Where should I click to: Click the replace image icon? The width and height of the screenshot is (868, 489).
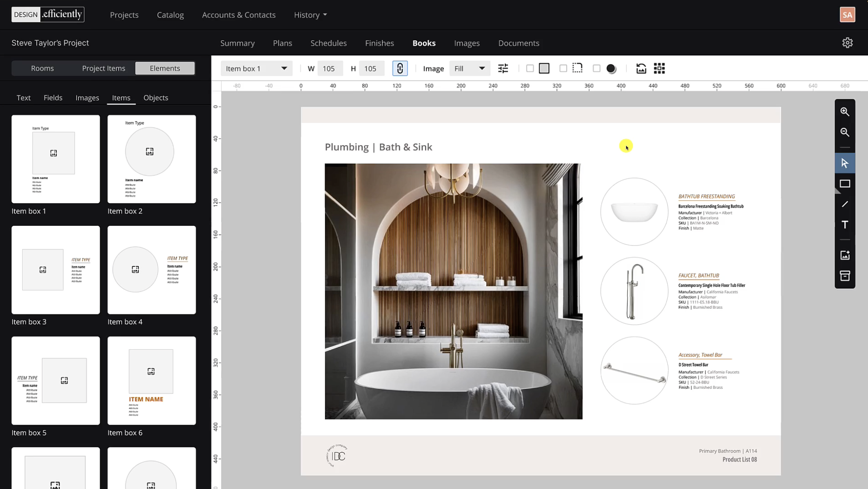coord(641,68)
